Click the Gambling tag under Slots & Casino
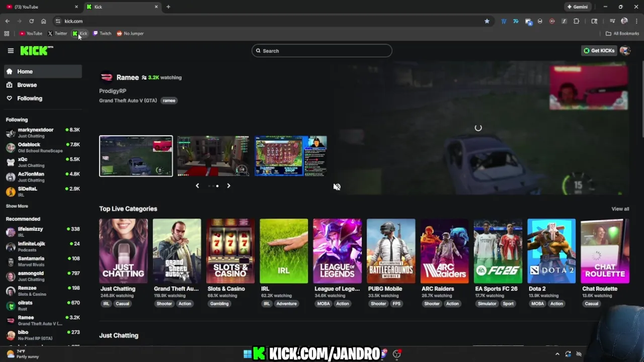 click(219, 304)
